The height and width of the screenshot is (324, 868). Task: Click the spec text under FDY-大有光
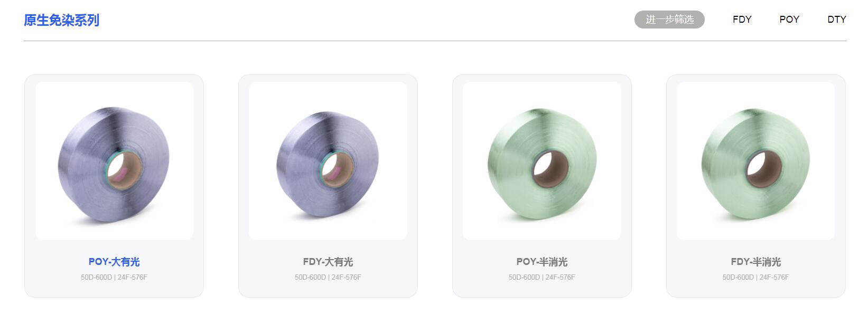click(328, 277)
